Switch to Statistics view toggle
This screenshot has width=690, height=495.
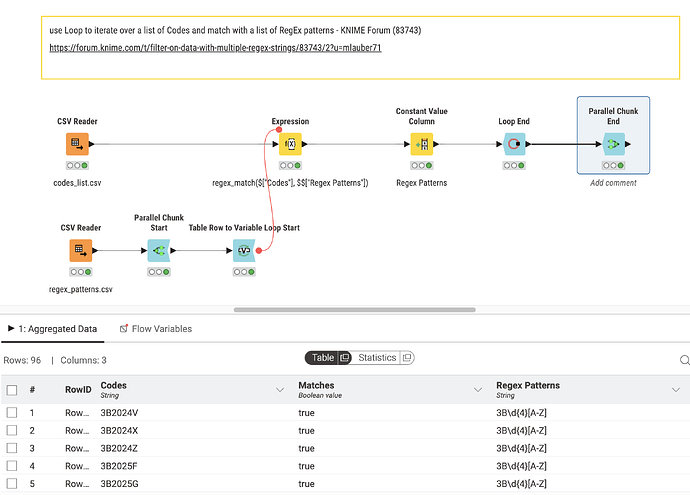pos(377,358)
